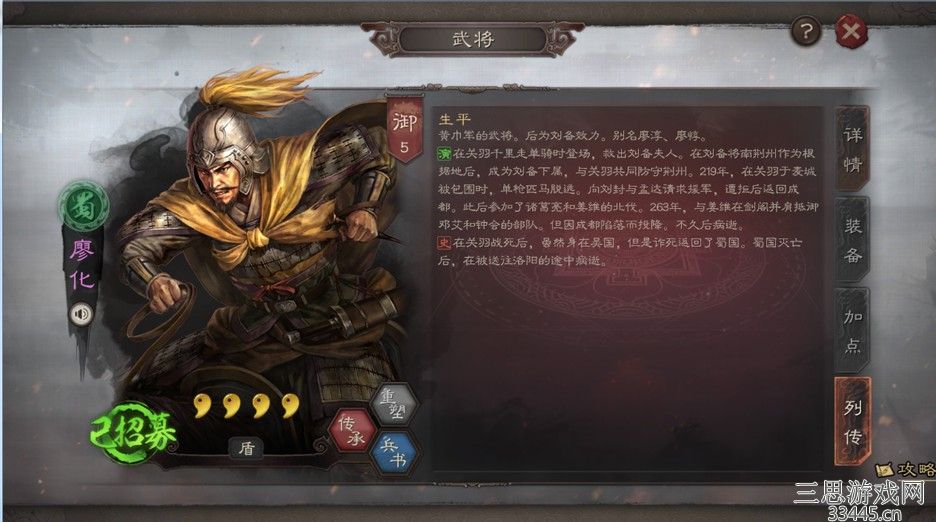Image resolution: width=936 pixels, height=522 pixels.
Task: Click the 盾 troop type label
Action: 247,448
